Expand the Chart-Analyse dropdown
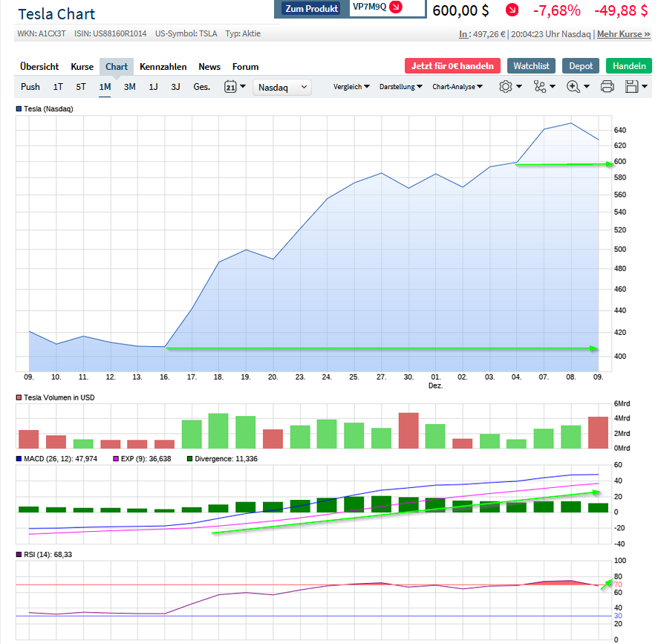This screenshot has height=644, width=661. [455, 86]
